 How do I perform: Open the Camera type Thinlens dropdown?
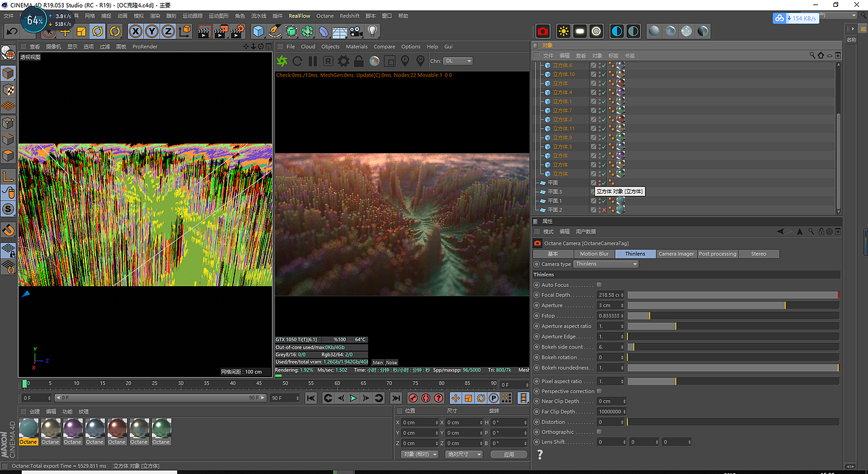tap(606, 264)
